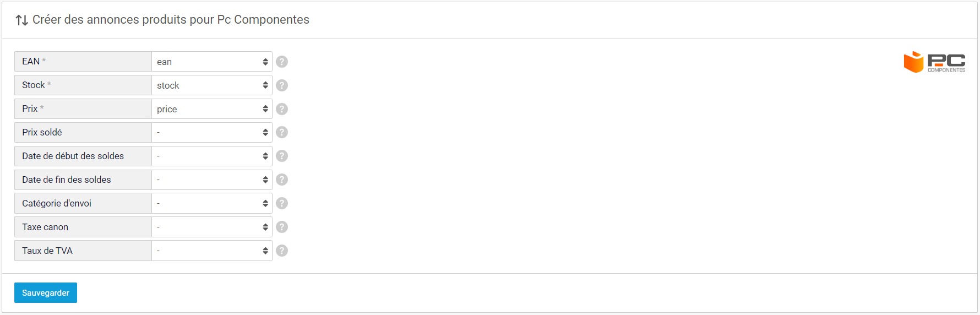The height and width of the screenshot is (315, 980).
Task: Open the EAN mapping dropdown
Action: [212, 62]
